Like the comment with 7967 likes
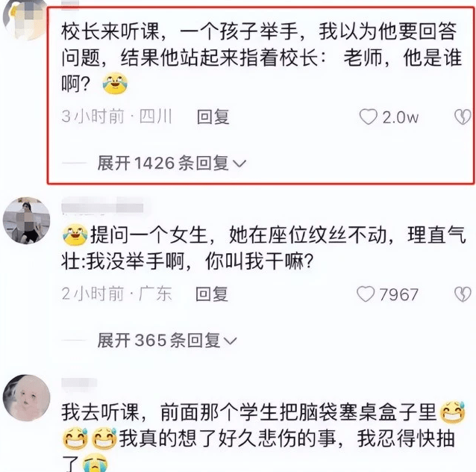This screenshot has height=472, width=476. pos(366,294)
